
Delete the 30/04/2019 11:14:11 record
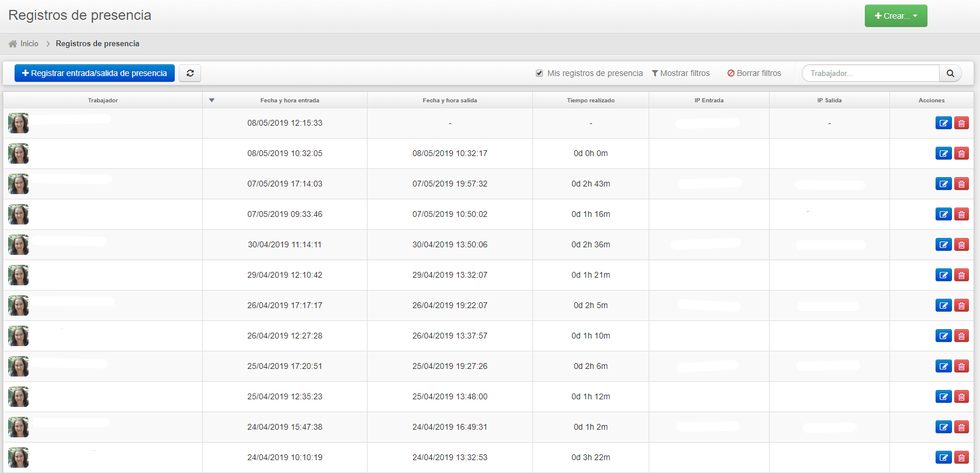pos(961,244)
